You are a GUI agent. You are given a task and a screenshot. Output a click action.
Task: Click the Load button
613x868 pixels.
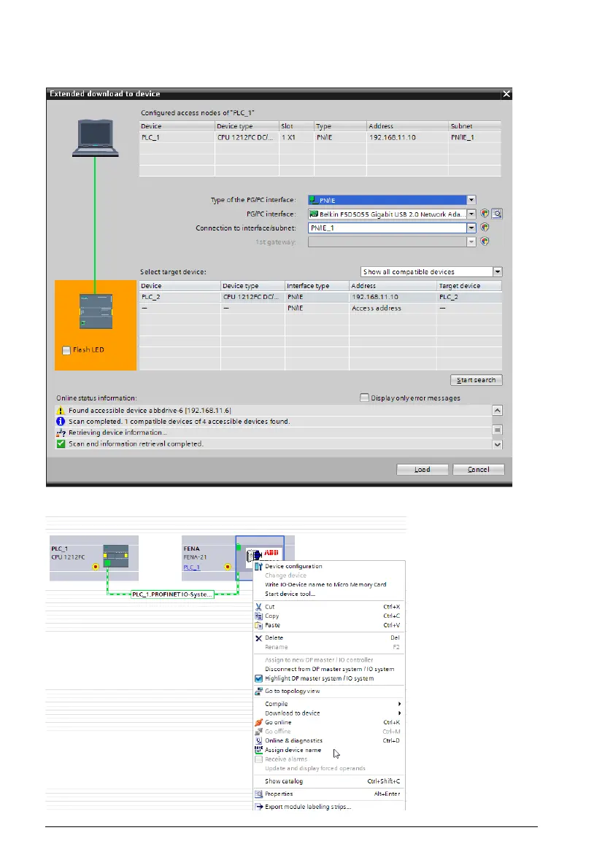pyautogui.click(x=422, y=470)
